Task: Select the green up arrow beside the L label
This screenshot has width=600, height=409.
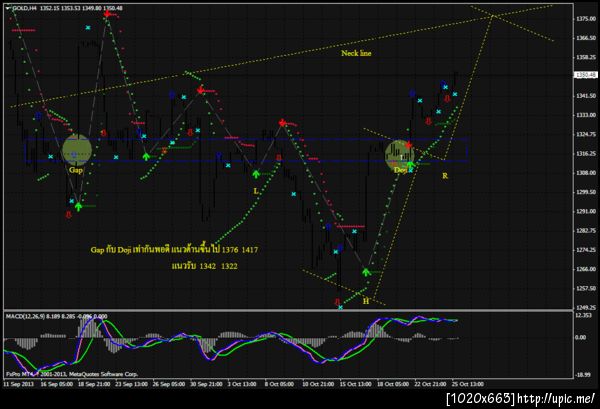Action: coord(256,174)
